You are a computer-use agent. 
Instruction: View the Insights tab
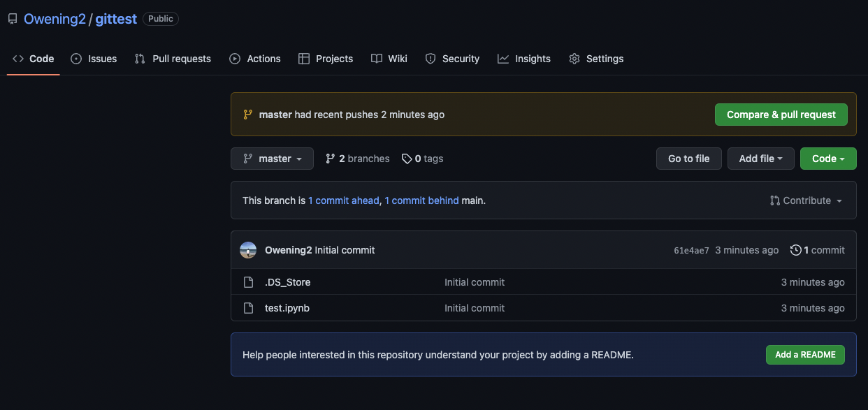[x=524, y=59]
